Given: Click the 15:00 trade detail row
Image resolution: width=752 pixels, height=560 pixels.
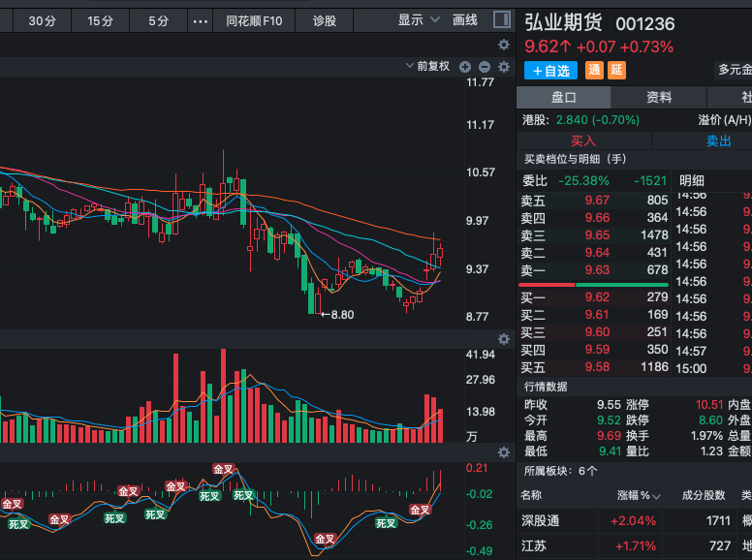Looking at the screenshot, I should click(713, 369).
